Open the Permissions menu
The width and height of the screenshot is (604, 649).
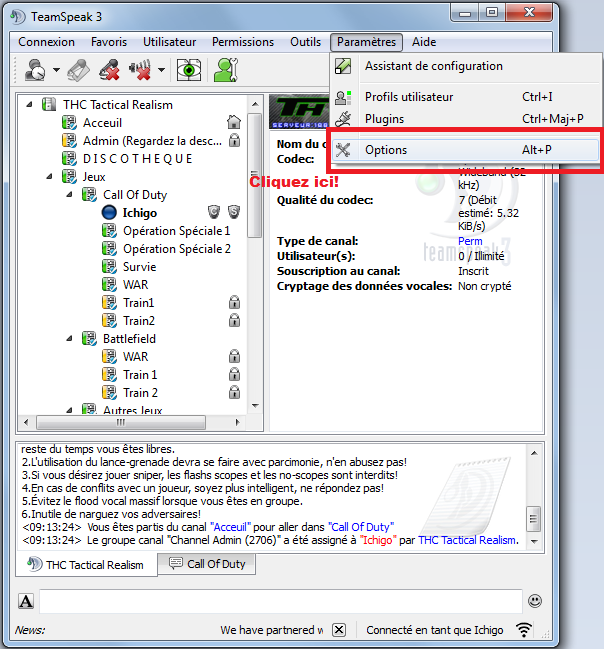(x=243, y=42)
